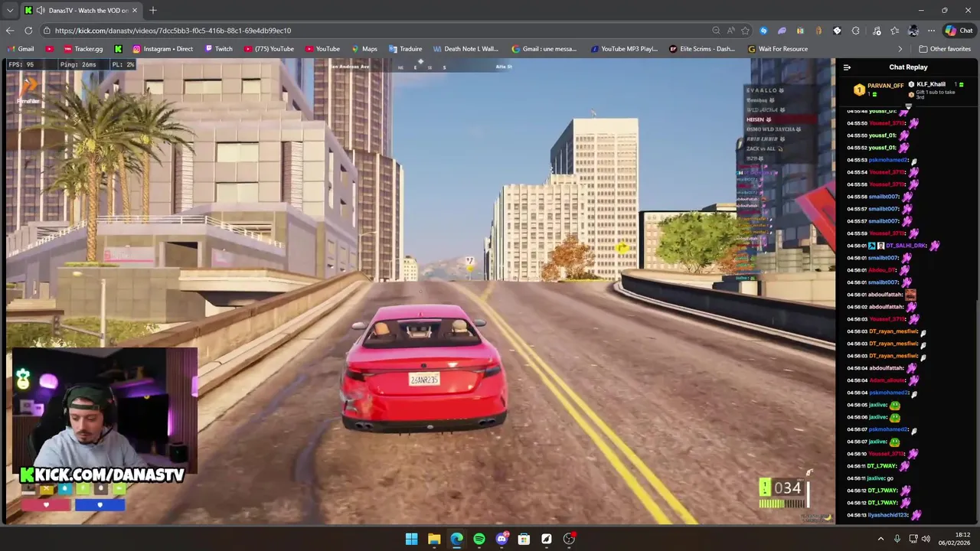Expand the gifters leaderboard chevron
The image size is (980, 551).
click(909, 106)
